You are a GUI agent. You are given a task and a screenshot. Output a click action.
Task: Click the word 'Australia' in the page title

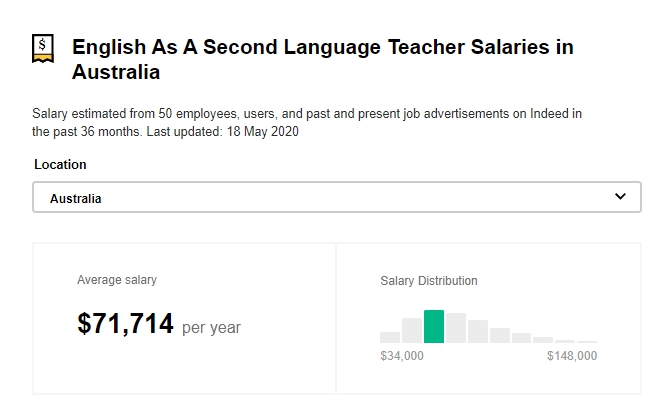(x=116, y=73)
